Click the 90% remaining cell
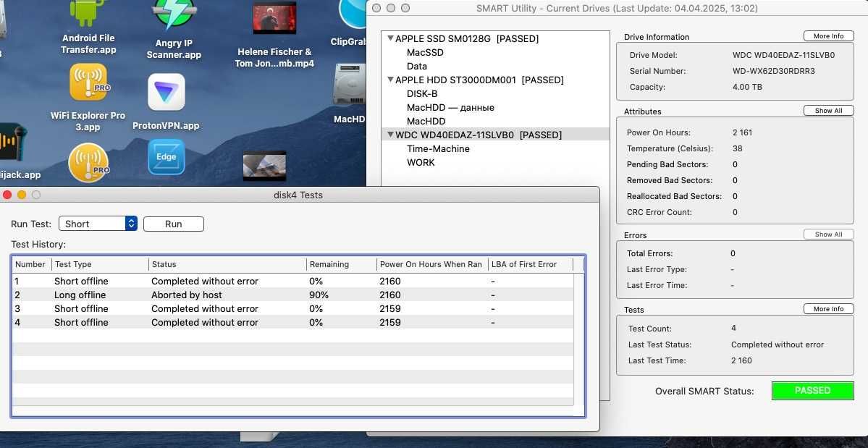The height and width of the screenshot is (448, 868). 319,295
